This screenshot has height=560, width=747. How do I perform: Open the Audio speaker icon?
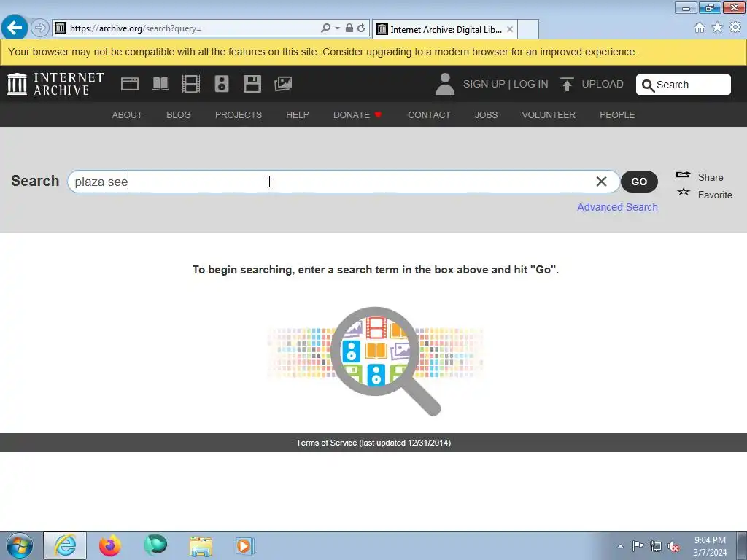(222, 84)
